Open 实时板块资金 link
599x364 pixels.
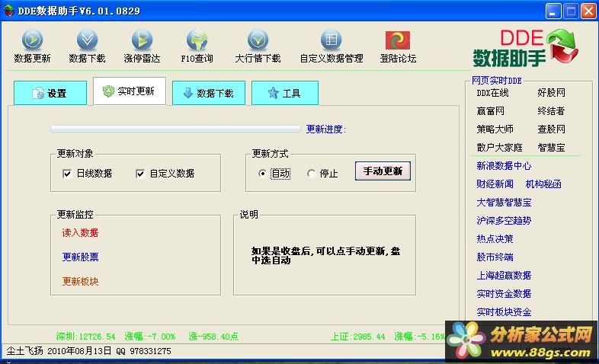tap(504, 312)
